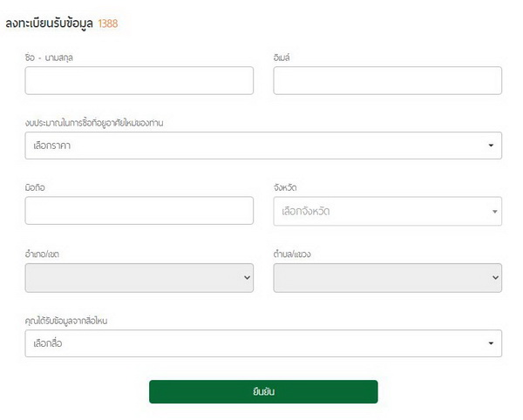Focus the อีเมล์ email text box

pyautogui.click(x=387, y=80)
